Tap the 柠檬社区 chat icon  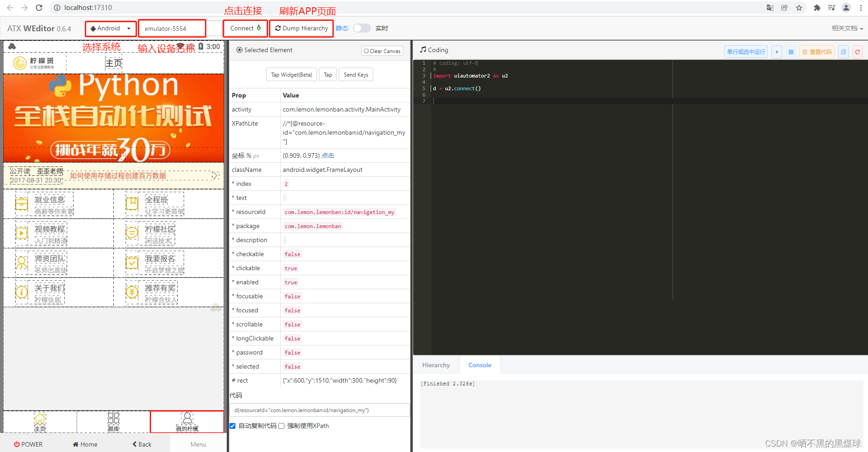pyautogui.click(x=132, y=233)
